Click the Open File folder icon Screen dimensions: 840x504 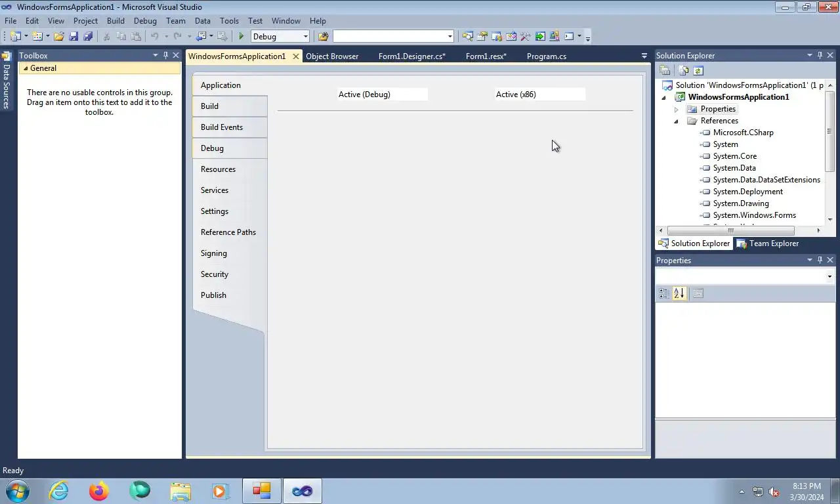click(59, 37)
